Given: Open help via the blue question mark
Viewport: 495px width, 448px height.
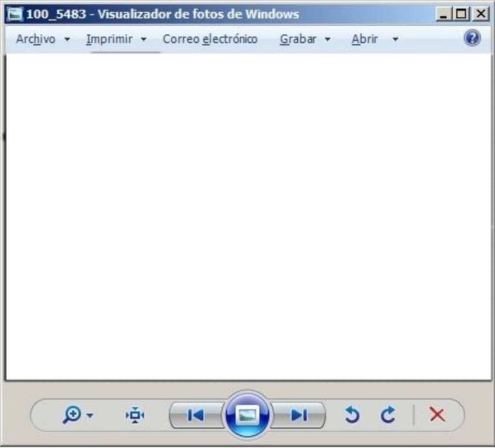Looking at the screenshot, I should (x=472, y=38).
